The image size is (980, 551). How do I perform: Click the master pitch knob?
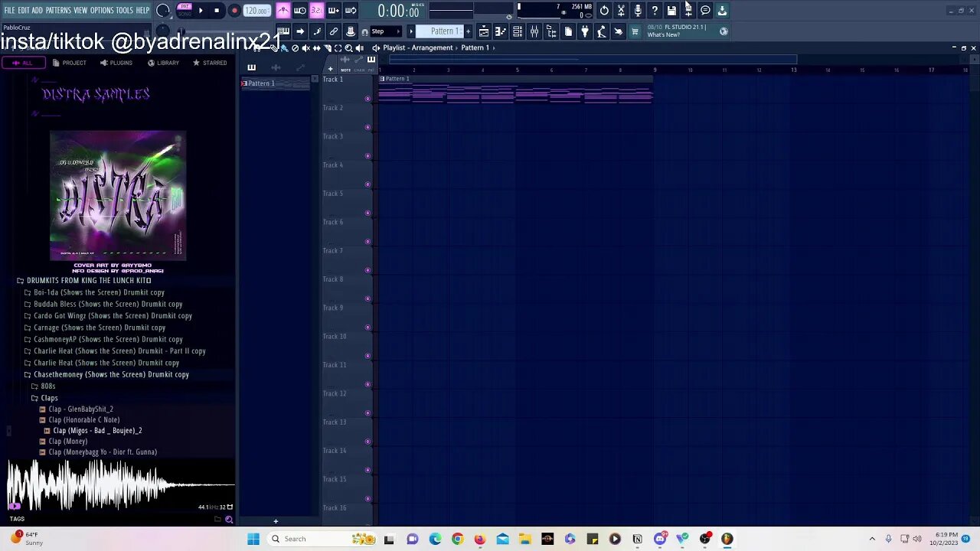coord(163,31)
